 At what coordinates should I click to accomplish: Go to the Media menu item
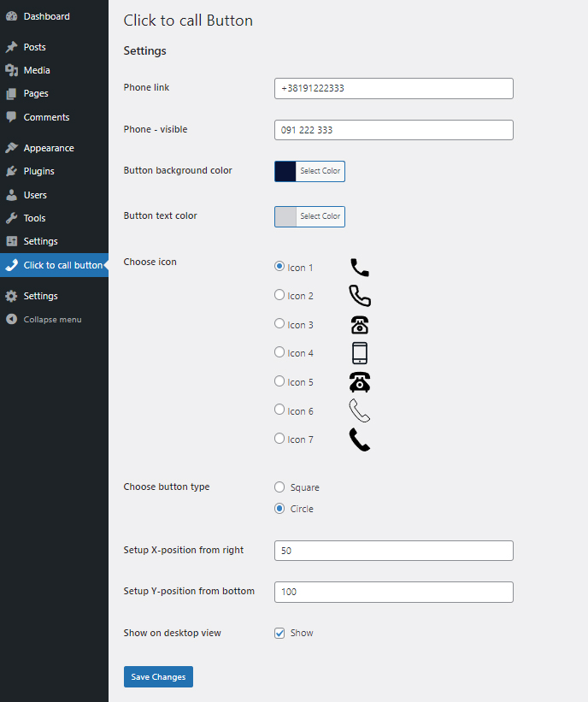[54, 70]
